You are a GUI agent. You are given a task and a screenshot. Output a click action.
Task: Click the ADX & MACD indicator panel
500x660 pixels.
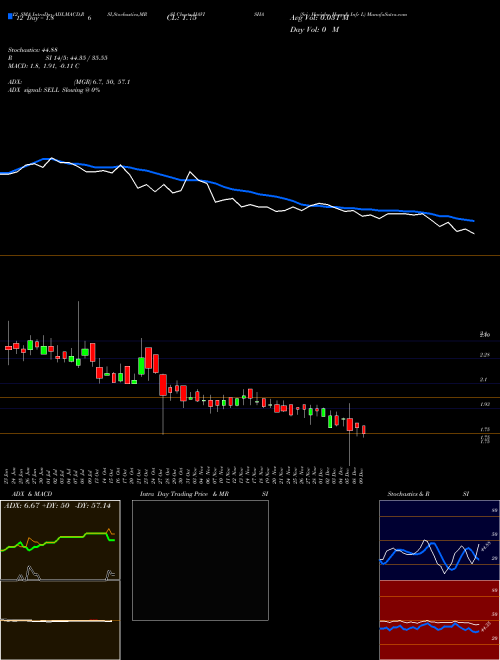tap(60, 580)
